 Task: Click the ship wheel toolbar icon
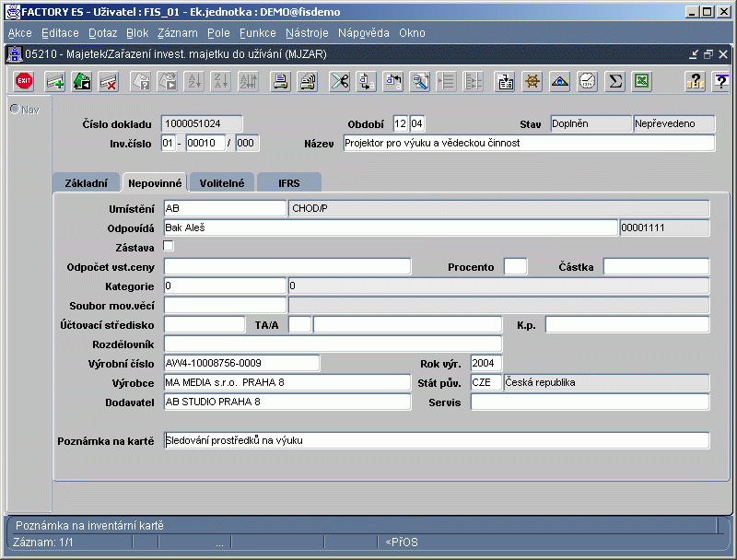[532, 81]
